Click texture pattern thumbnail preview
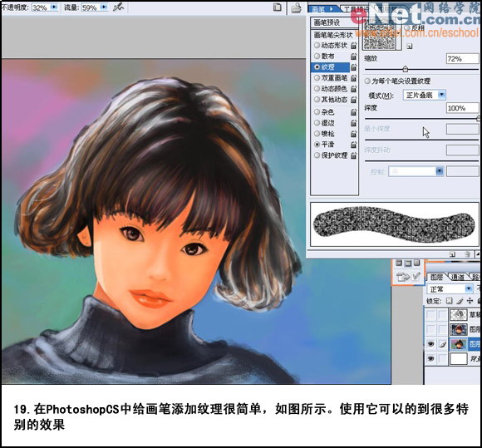This screenshot has height=448, width=482. [x=379, y=34]
